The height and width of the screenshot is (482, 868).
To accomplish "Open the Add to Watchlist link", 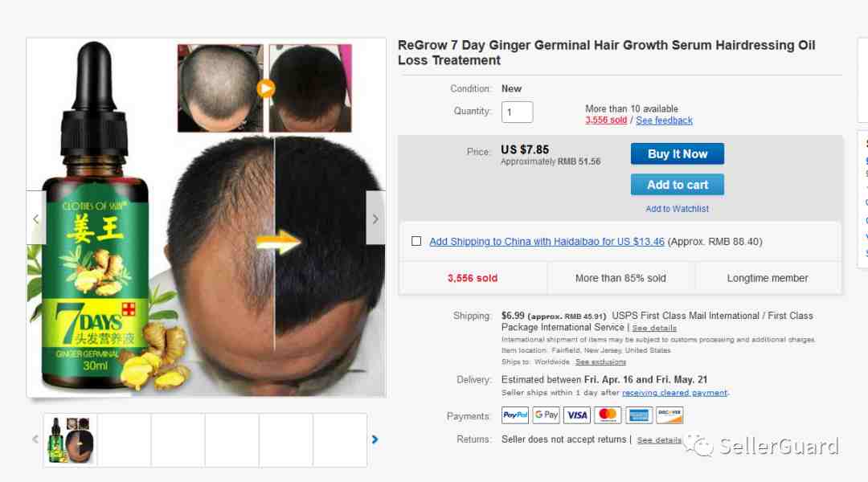I will point(677,209).
